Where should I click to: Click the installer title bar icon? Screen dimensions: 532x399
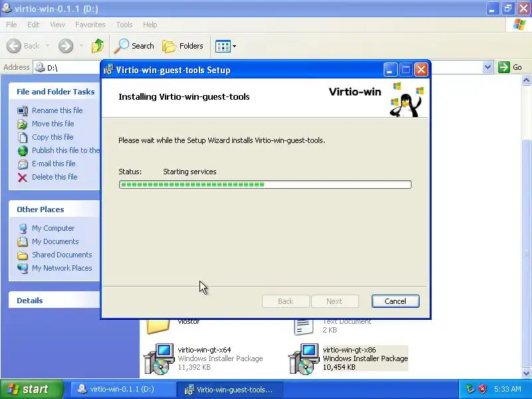[108, 70]
